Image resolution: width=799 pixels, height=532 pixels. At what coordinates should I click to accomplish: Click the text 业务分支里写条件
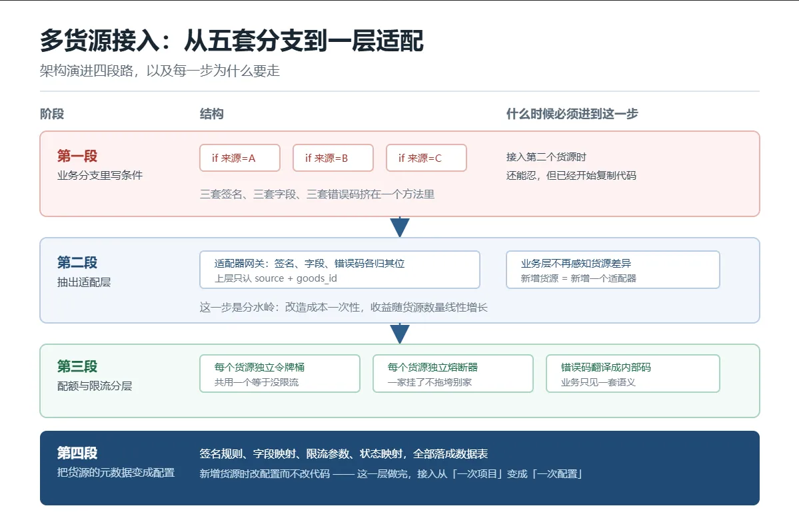coord(100,176)
